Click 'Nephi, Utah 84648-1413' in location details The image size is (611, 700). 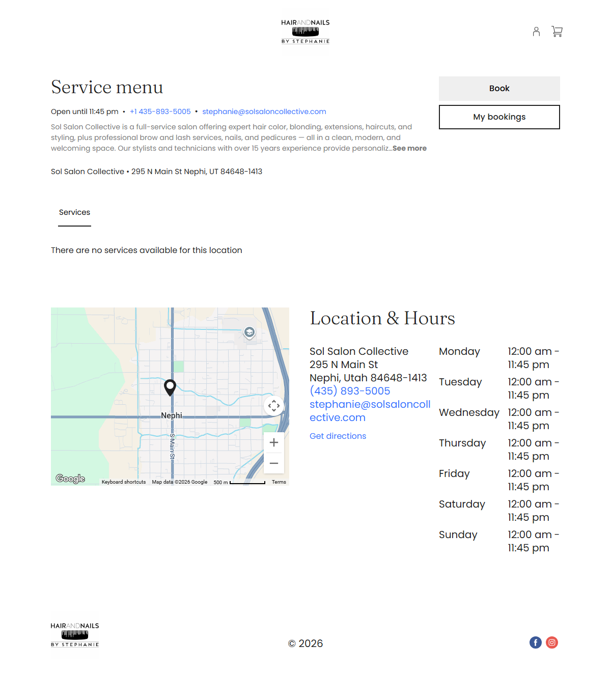click(x=368, y=378)
